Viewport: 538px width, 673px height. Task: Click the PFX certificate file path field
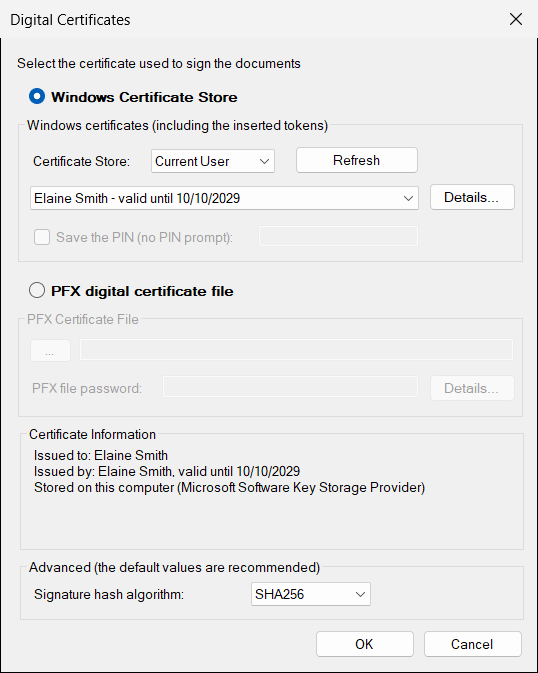tap(296, 349)
